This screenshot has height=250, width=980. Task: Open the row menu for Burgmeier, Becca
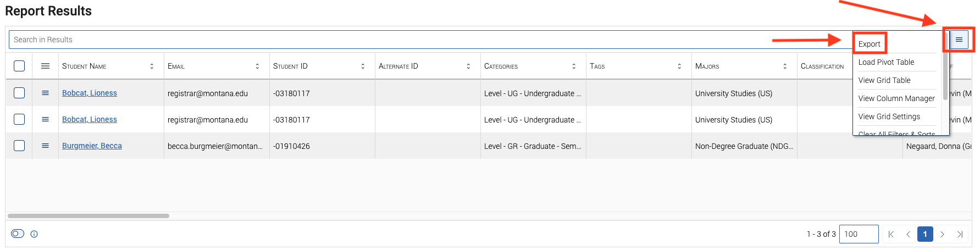[46, 146]
